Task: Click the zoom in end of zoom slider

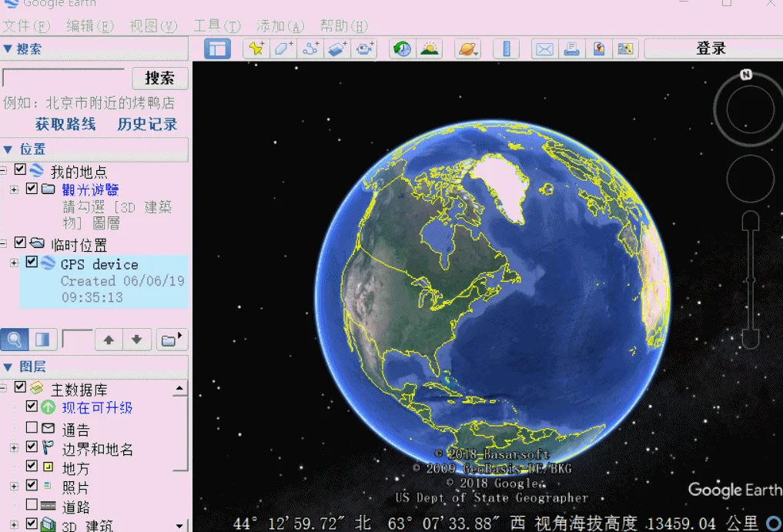Action: pyautogui.click(x=751, y=220)
